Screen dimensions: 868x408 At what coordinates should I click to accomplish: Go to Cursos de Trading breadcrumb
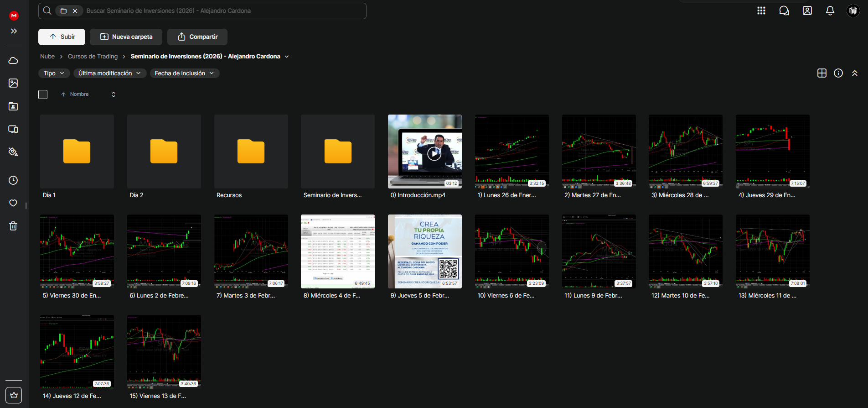pyautogui.click(x=93, y=56)
